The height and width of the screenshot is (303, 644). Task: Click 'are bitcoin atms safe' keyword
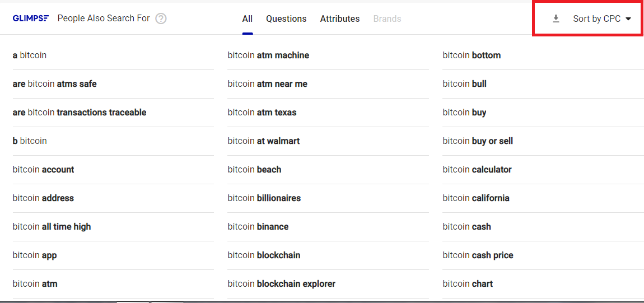click(x=55, y=84)
